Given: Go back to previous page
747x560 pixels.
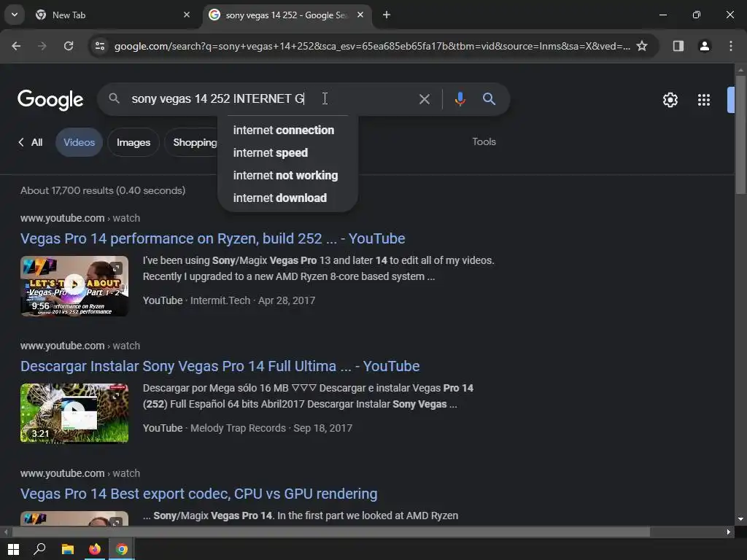Looking at the screenshot, I should [16, 46].
